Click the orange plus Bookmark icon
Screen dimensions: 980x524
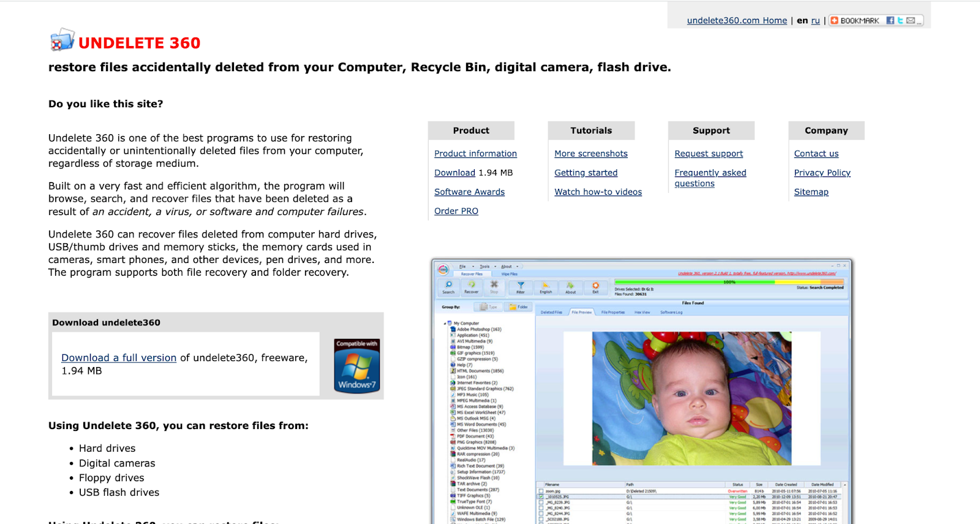tap(834, 20)
